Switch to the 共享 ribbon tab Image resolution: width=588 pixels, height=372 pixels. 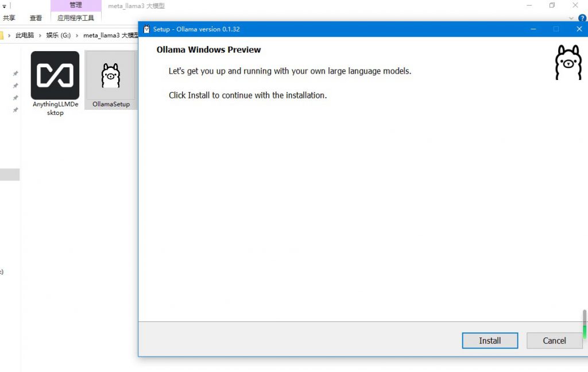tap(9, 18)
